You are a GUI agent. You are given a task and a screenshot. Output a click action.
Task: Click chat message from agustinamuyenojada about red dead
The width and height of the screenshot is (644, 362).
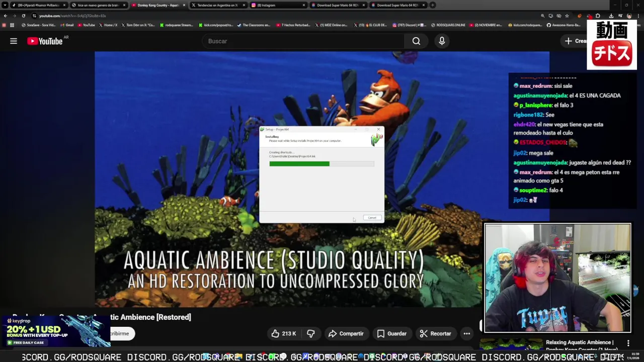point(572,162)
